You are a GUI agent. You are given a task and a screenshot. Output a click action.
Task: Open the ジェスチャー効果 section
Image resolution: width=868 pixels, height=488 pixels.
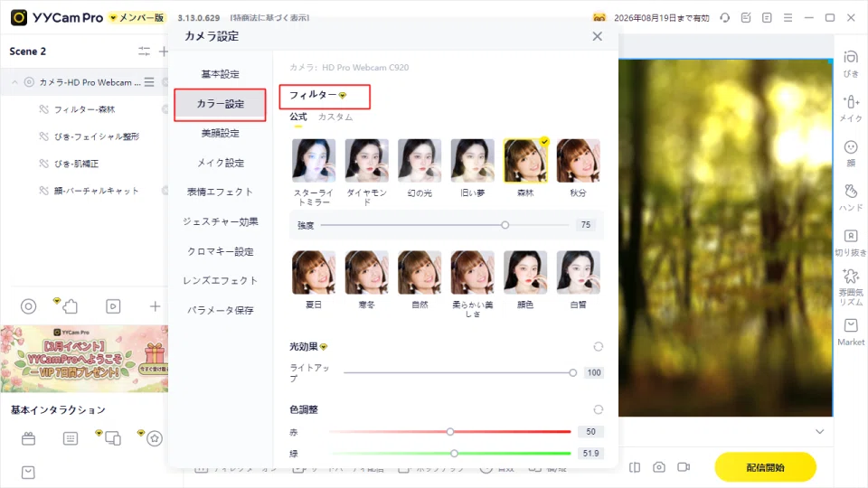220,222
